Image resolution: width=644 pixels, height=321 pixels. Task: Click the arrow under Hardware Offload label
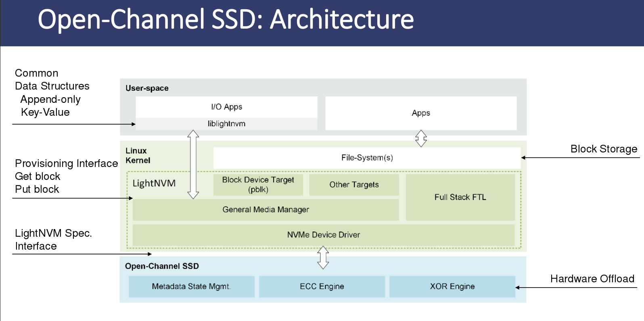point(576,288)
